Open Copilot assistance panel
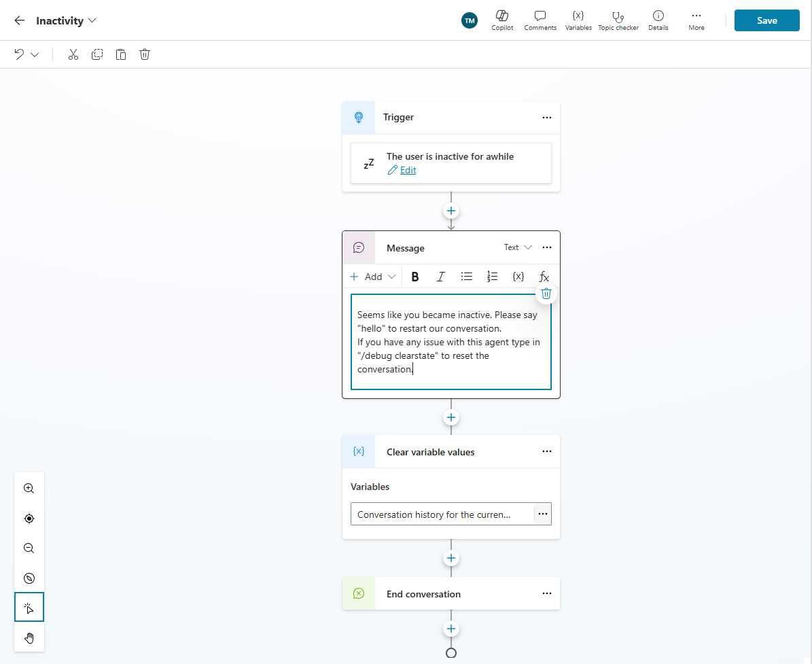Image resolution: width=812 pixels, height=664 pixels. pyautogui.click(x=502, y=20)
